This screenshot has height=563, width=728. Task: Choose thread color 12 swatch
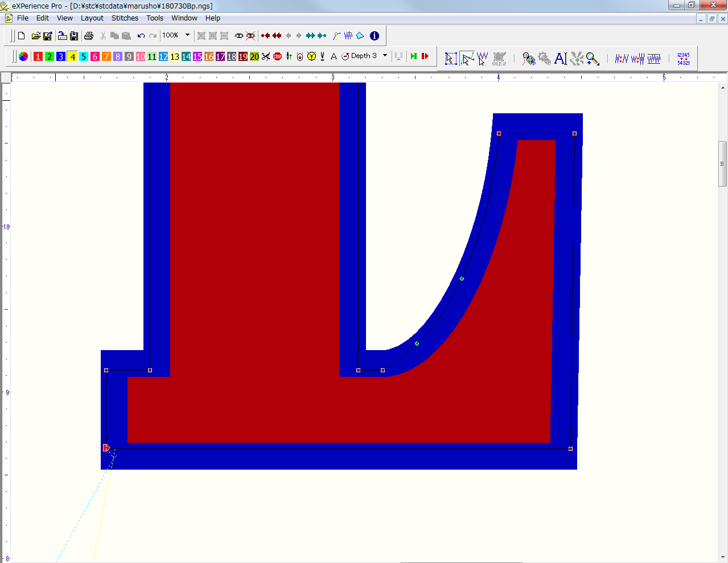(x=163, y=56)
